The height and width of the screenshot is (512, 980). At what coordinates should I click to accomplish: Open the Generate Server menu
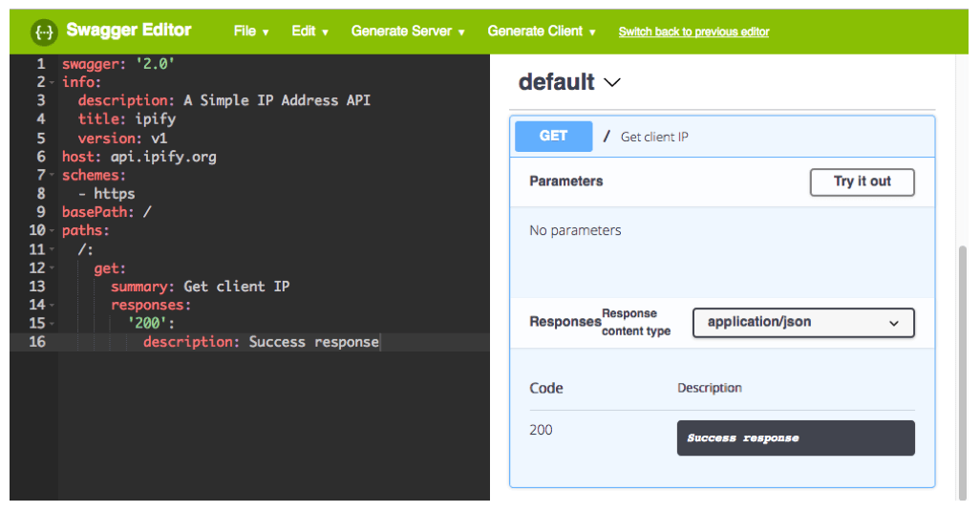[408, 32]
